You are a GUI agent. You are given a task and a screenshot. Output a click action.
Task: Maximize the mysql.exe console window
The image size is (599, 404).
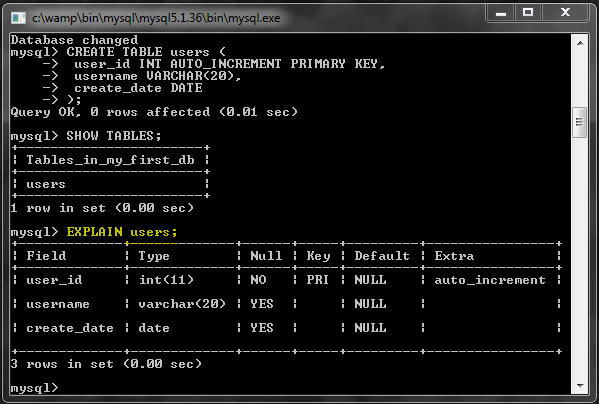coord(528,13)
